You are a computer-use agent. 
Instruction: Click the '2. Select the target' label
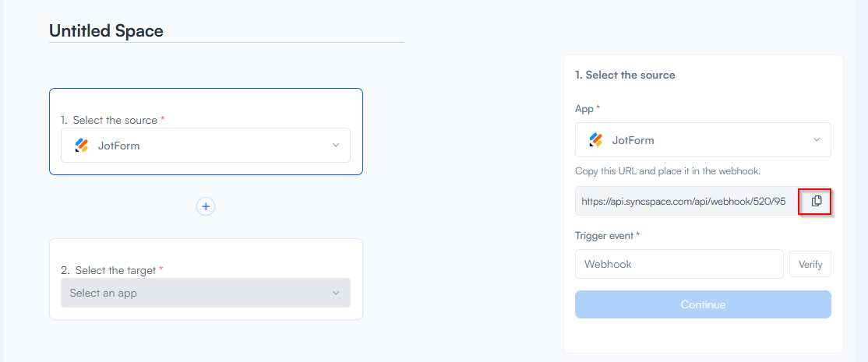click(113, 270)
